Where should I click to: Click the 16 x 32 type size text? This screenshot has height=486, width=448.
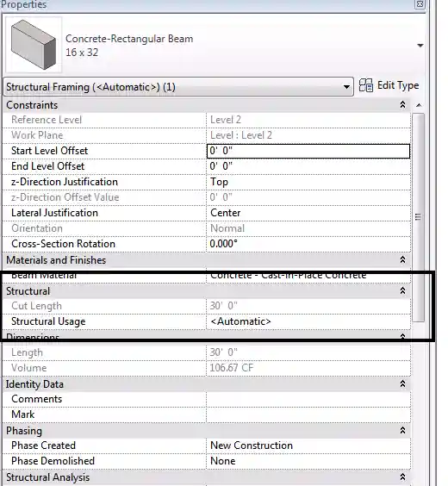(82, 53)
